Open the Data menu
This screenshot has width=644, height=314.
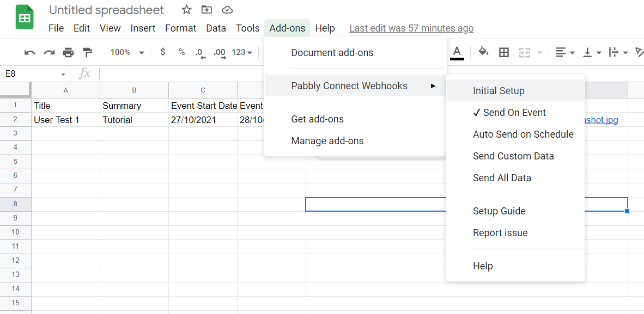tap(216, 28)
